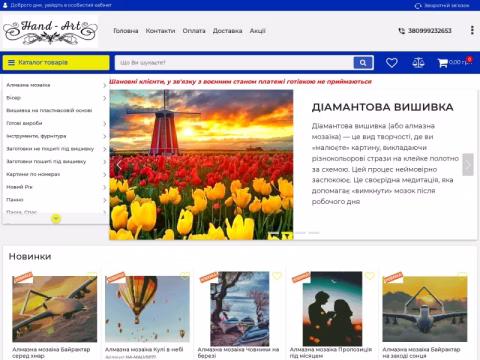Screen dimensions: 480x360
Task: Open the compare scales icon
Action: point(418,63)
